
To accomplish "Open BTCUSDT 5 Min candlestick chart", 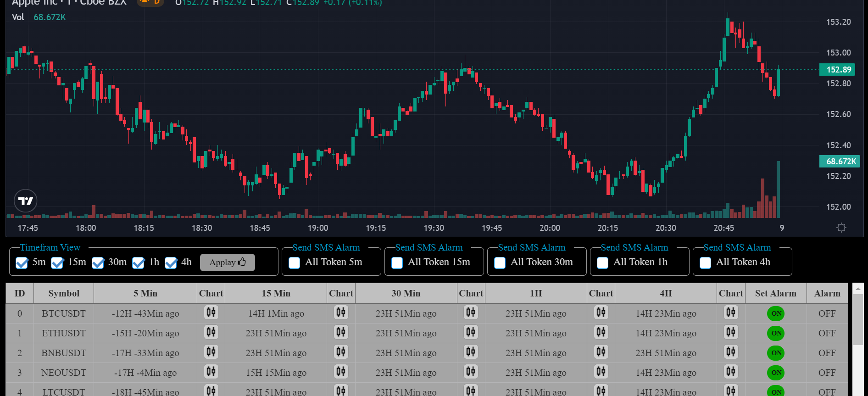I will click(211, 313).
